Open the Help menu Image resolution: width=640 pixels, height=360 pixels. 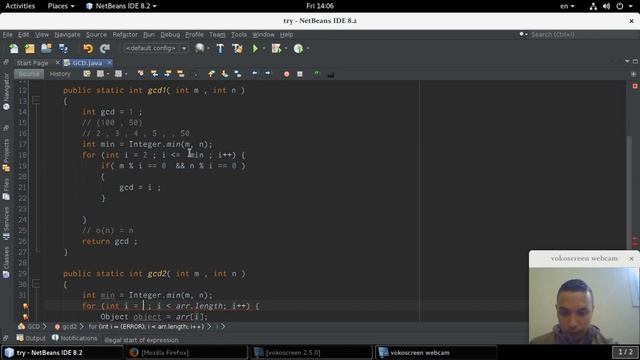pyautogui.click(x=286, y=35)
